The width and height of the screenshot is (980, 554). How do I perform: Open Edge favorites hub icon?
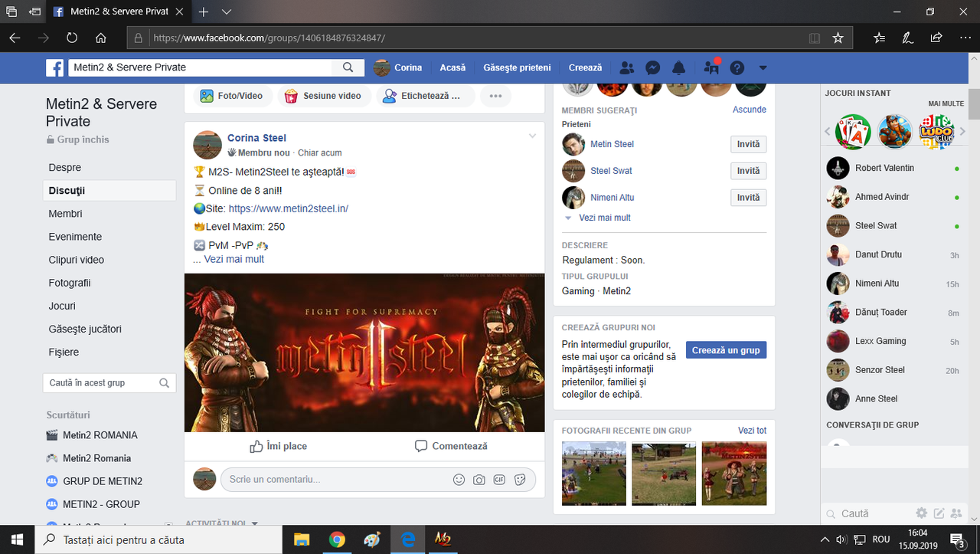coord(879,38)
